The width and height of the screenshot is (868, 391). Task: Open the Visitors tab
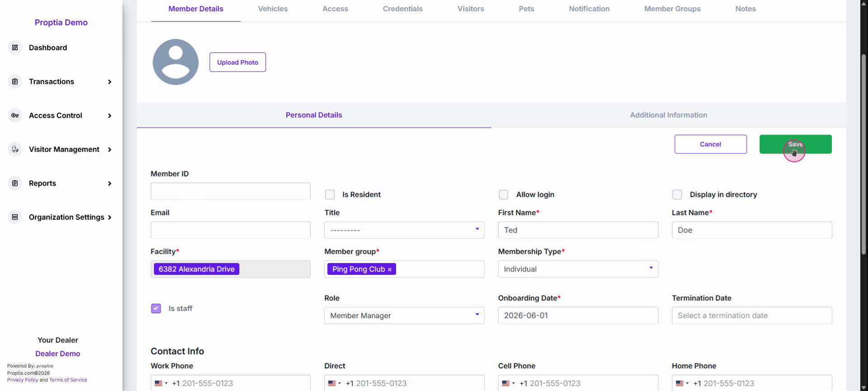point(471,9)
